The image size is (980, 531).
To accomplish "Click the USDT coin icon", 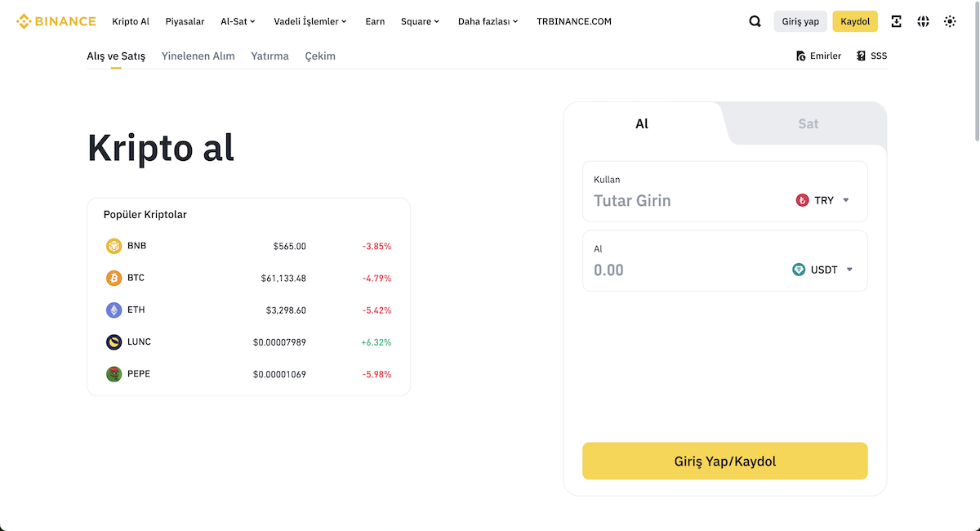I will (x=798, y=269).
